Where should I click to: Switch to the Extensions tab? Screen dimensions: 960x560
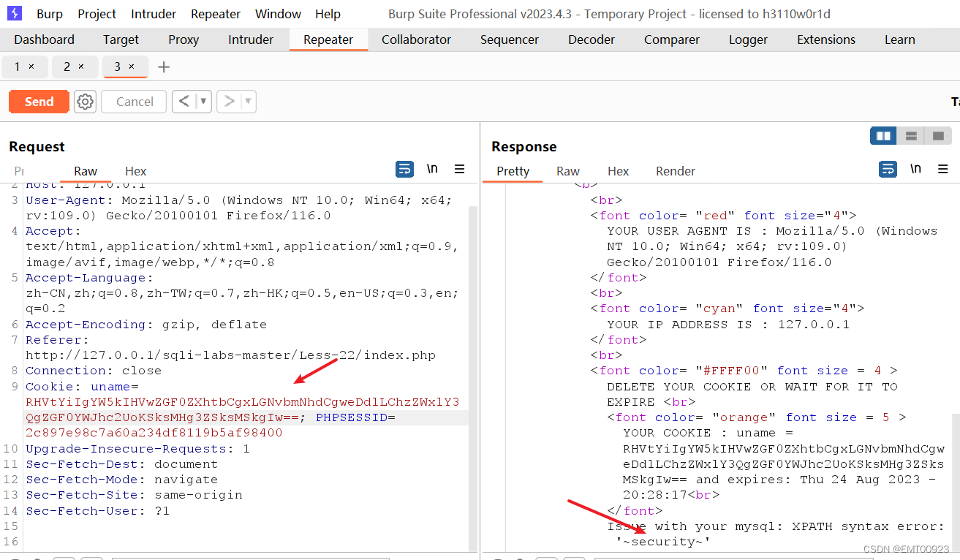pos(826,39)
